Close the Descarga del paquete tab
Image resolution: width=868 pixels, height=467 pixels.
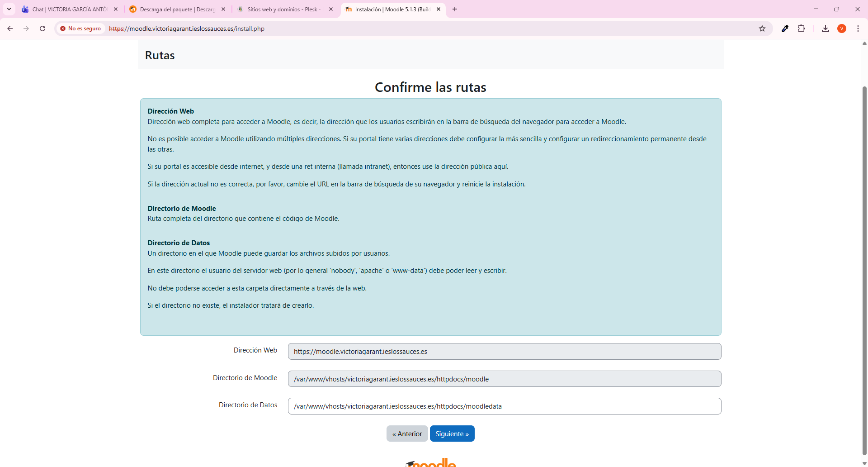point(223,9)
